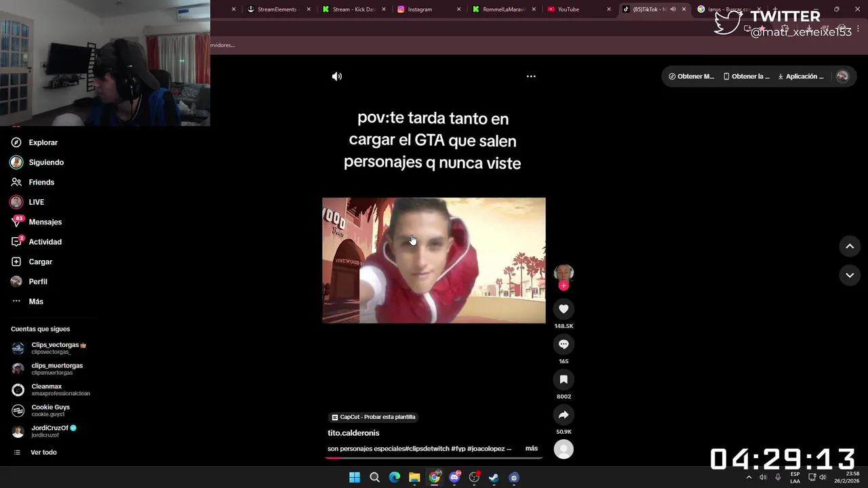Image resolution: width=868 pixels, height=488 pixels.
Task: Switch to the Stream - Kick Dashboard tab
Action: 353,9
